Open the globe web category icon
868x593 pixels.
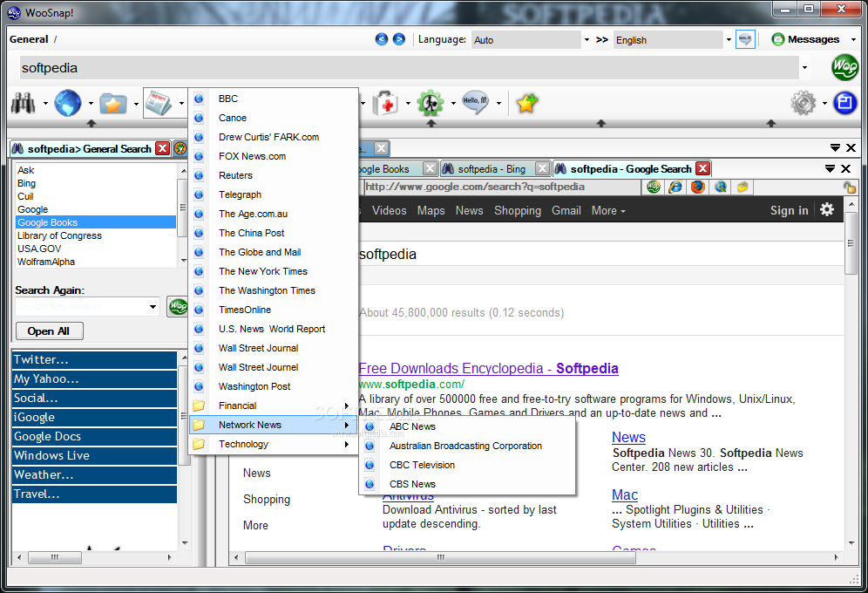click(x=68, y=103)
